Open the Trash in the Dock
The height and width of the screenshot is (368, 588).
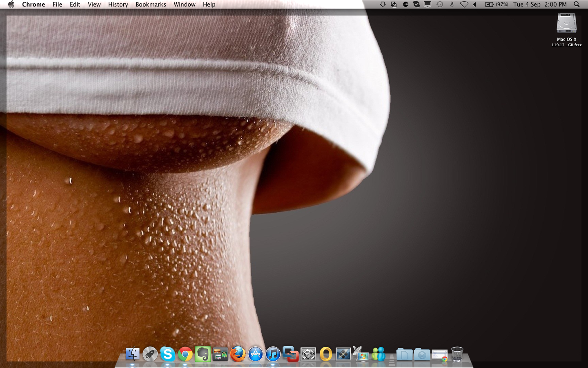coord(457,354)
